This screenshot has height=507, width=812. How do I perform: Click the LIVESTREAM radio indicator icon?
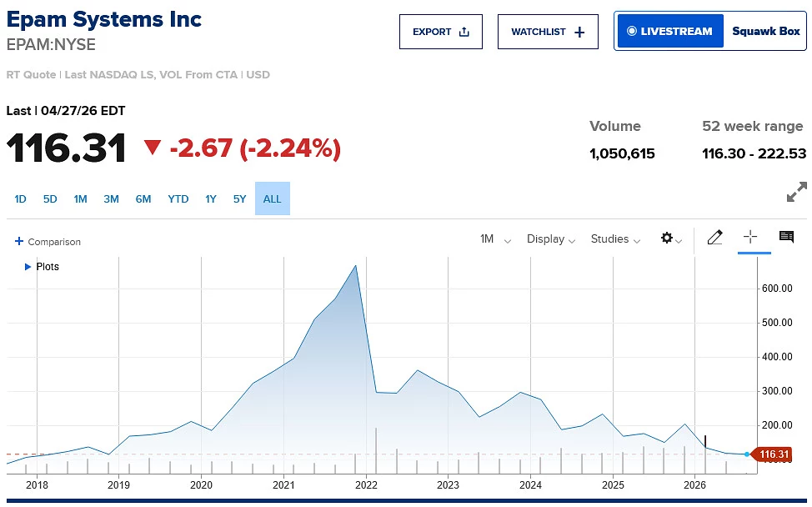pyautogui.click(x=631, y=32)
